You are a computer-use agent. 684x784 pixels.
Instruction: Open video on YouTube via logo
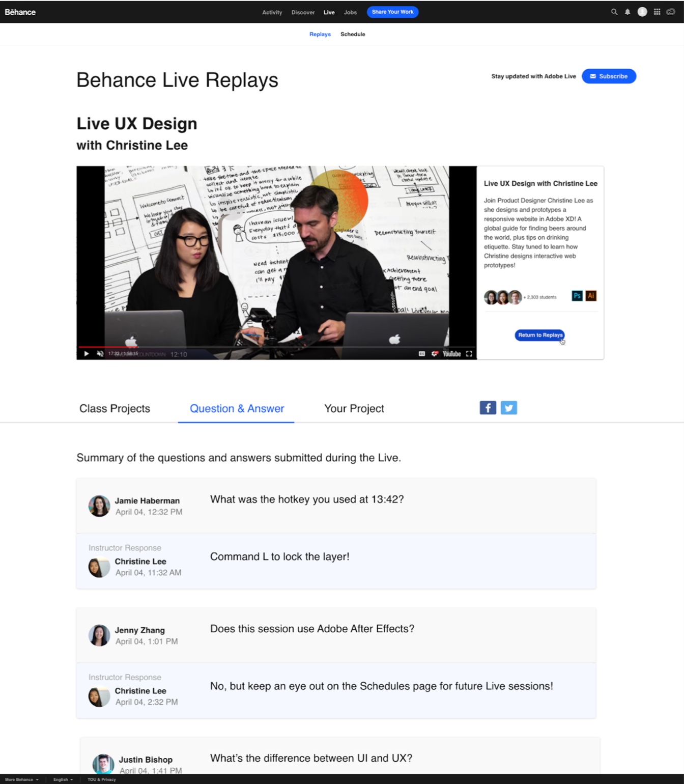tap(451, 353)
